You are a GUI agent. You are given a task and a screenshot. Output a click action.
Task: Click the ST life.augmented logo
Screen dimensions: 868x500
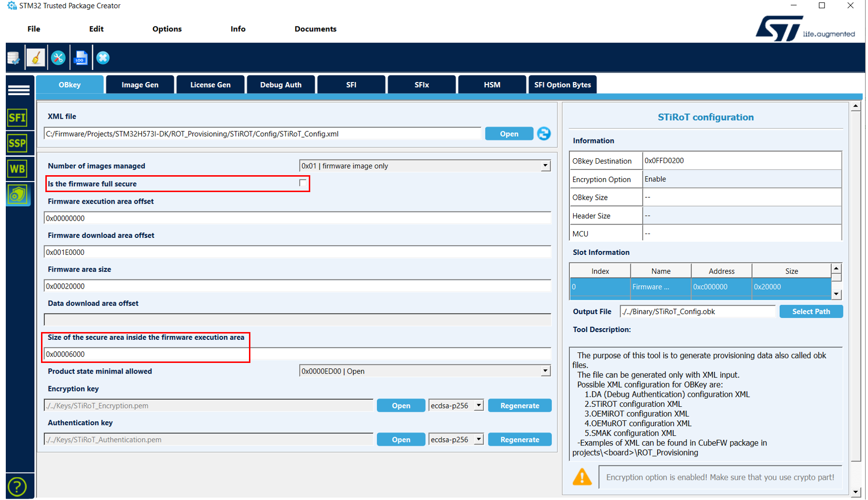coord(804,28)
